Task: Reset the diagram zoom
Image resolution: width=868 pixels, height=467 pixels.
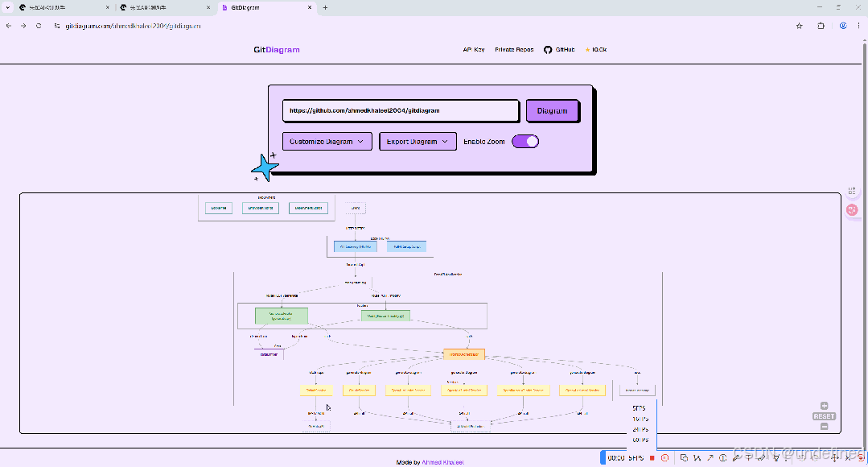Action: (824, 416)
